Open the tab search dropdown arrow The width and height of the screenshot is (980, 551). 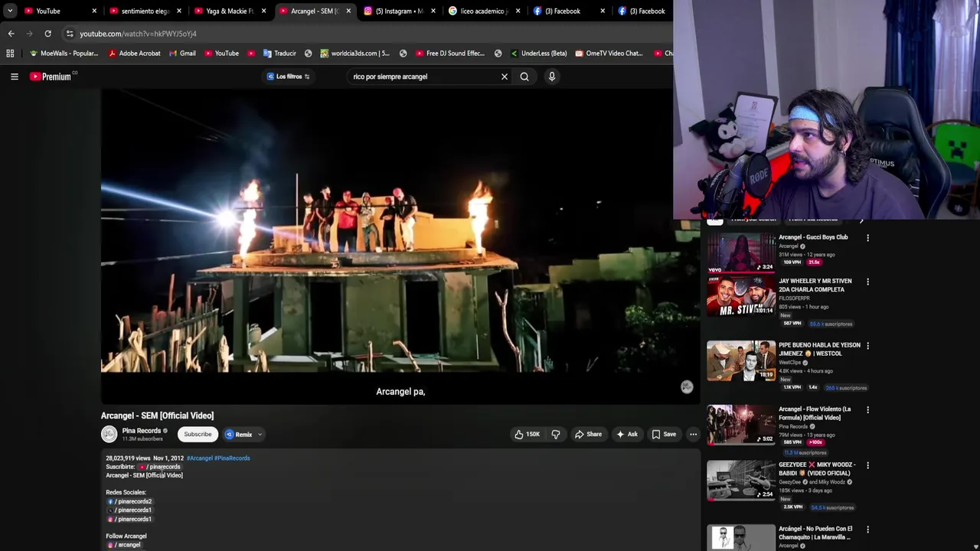(x=10, y=11)
